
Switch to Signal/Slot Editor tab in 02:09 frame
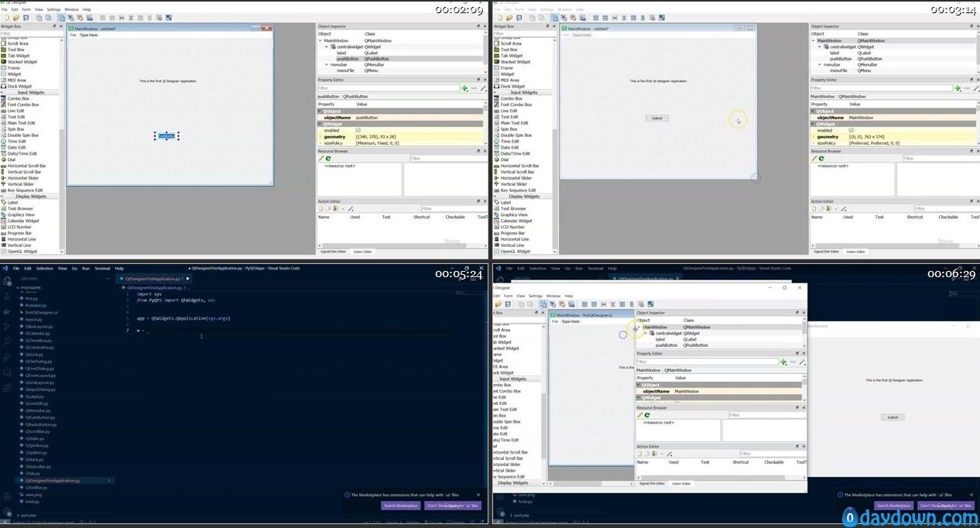tap(334, 252)
